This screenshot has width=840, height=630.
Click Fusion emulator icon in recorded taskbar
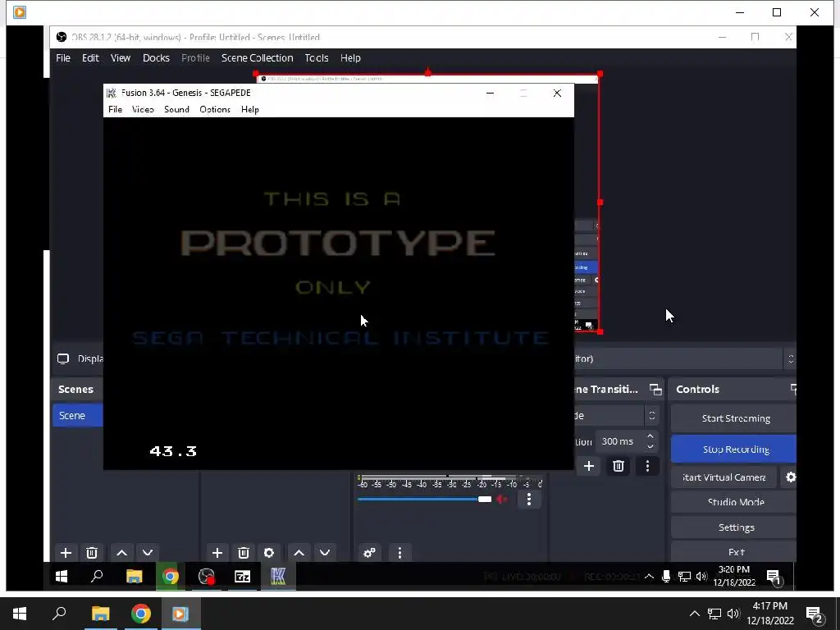[278, 577]
